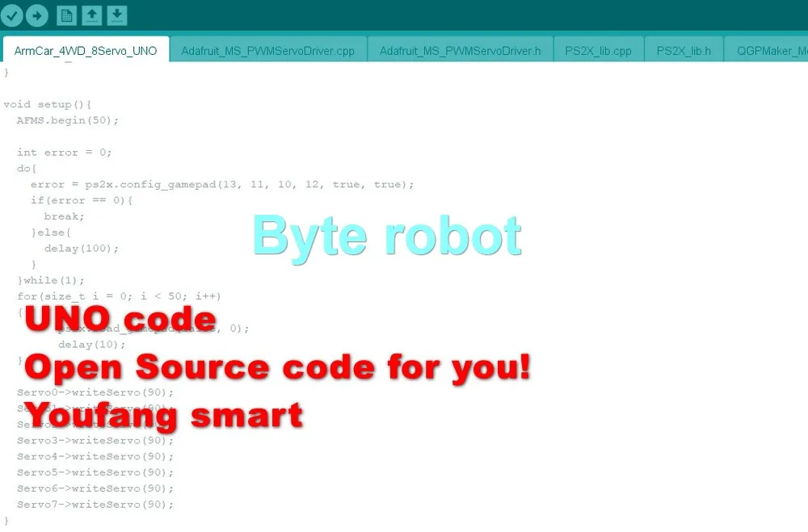Screen dimensions: 808x532
Task: Click the "break;" statement
Action: tap(64, 216)
